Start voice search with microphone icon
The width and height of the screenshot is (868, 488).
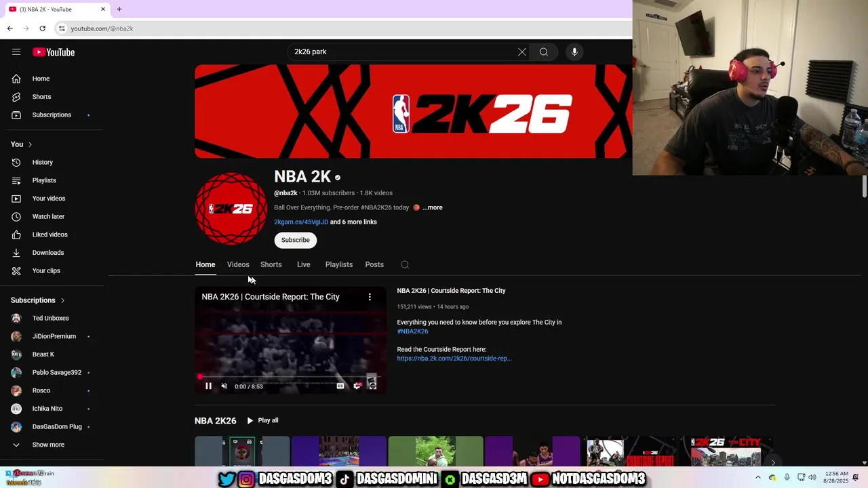[x=574, y=52]
